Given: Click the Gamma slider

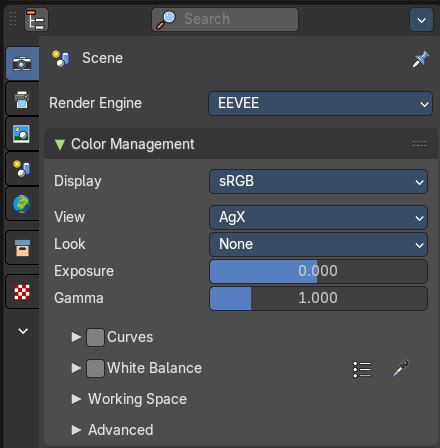Looking at the screenshot, I should click(318, 298).
